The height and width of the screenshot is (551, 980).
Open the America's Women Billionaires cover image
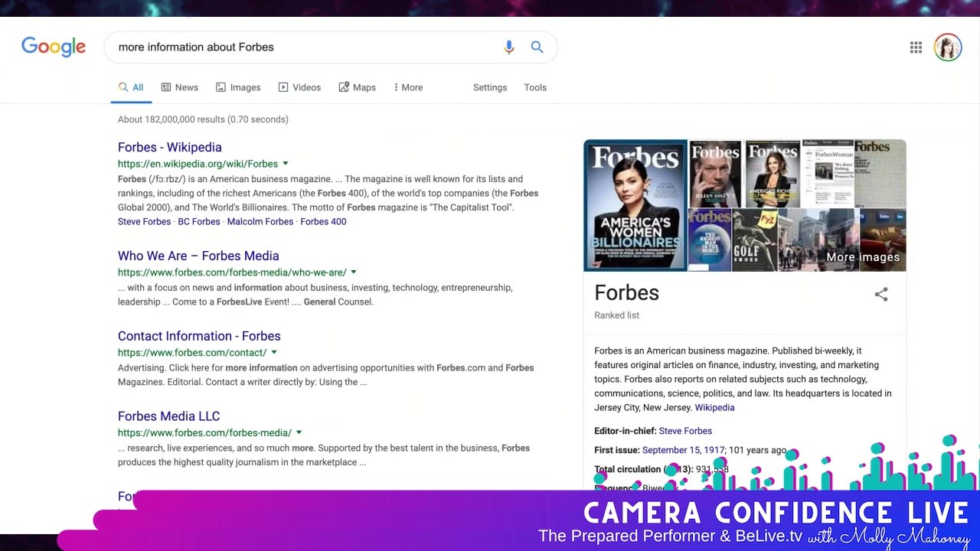[x=635, y=205]
